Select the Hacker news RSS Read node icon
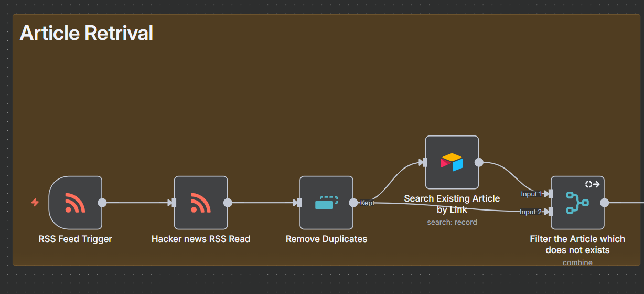Image resolution: width=644 pixels, height=294 pixels. pyautogui.click(x=200, y=203)
